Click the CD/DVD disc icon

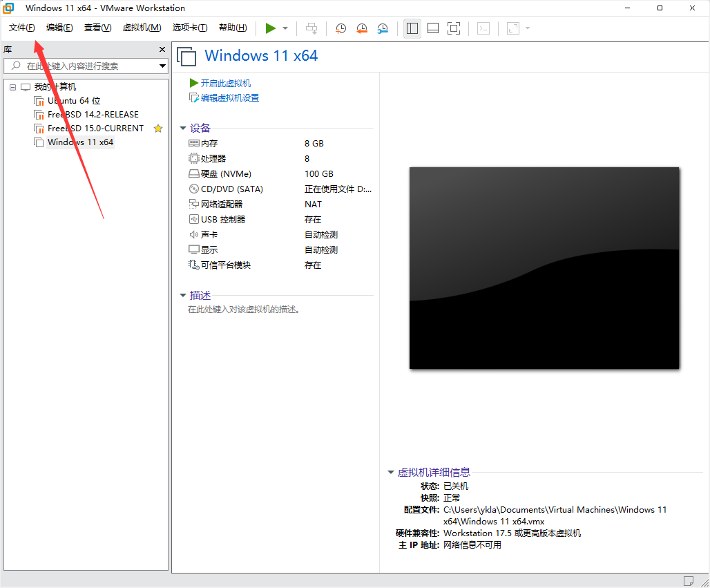[194, 189]
